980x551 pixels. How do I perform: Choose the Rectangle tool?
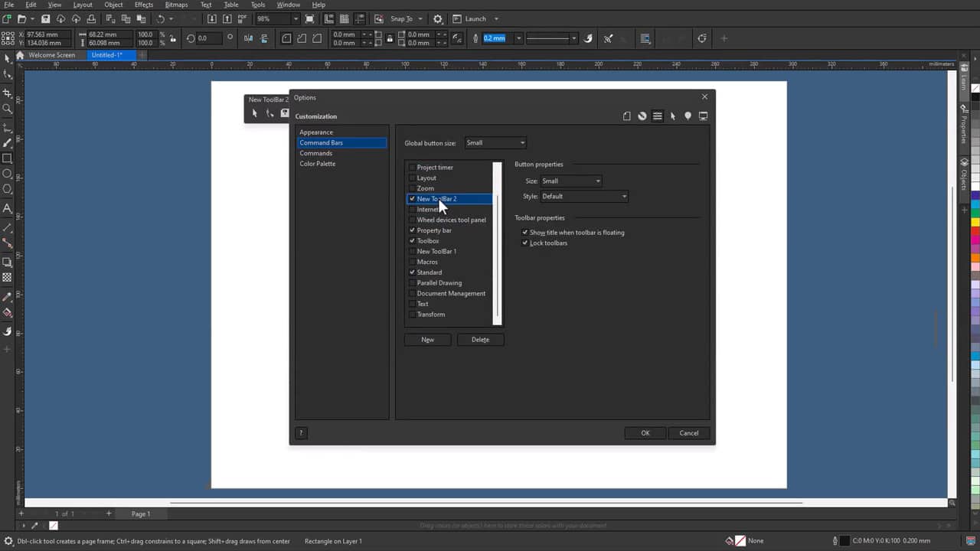coord(8,158)
